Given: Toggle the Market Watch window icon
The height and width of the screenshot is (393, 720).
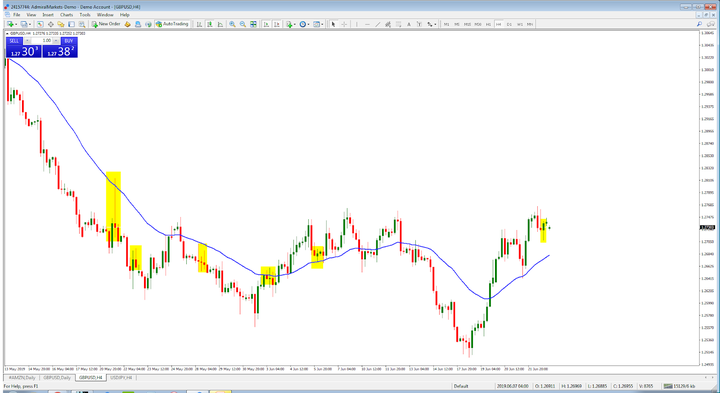Looking at the screenshot, I should coord(40,24).
